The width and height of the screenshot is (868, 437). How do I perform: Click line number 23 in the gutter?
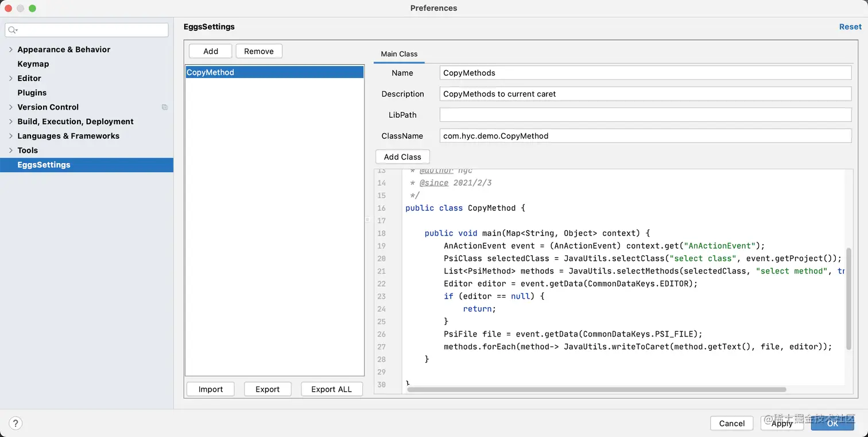tap(382, 296)
